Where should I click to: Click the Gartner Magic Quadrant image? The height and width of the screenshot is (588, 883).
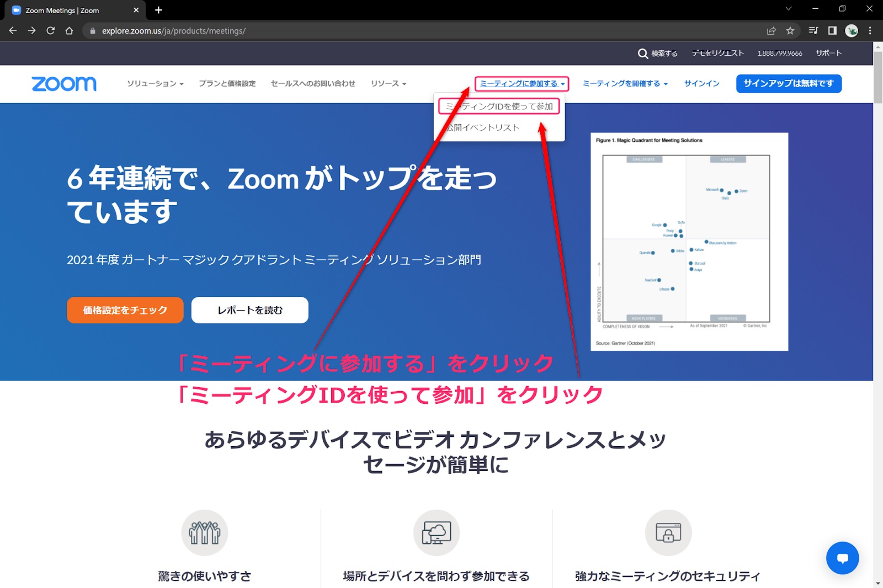click(x=689, y=242)
